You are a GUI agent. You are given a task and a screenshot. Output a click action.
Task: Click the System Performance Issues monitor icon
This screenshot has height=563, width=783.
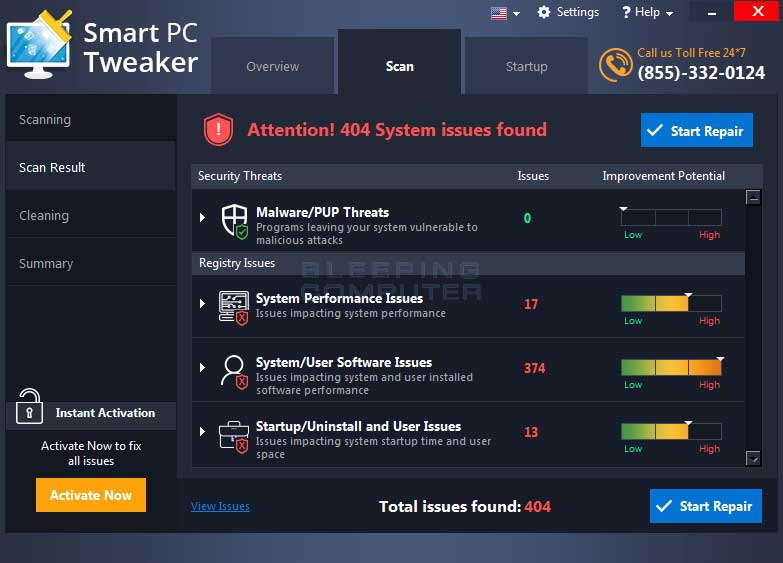click(x=234, y=307)
